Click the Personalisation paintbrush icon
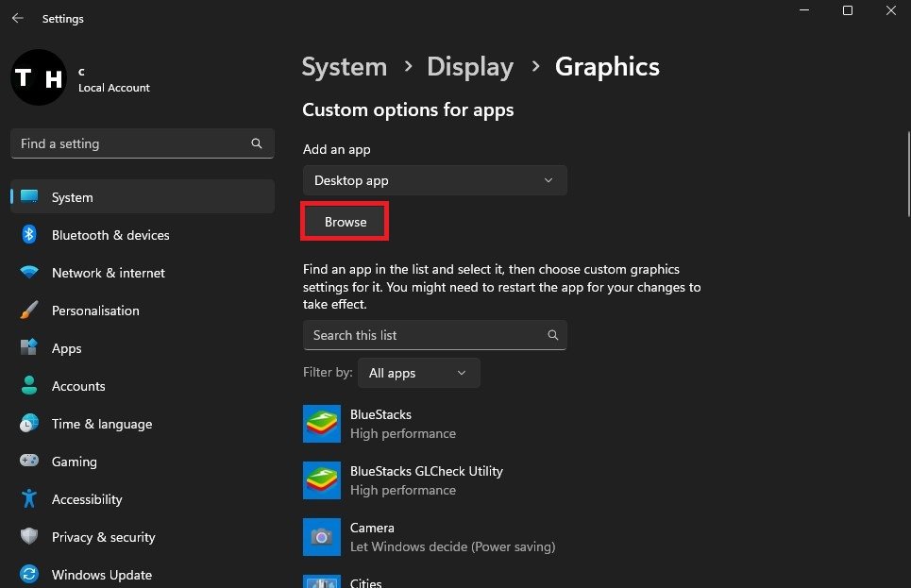 pyautogui.click(x=29, y=311)
